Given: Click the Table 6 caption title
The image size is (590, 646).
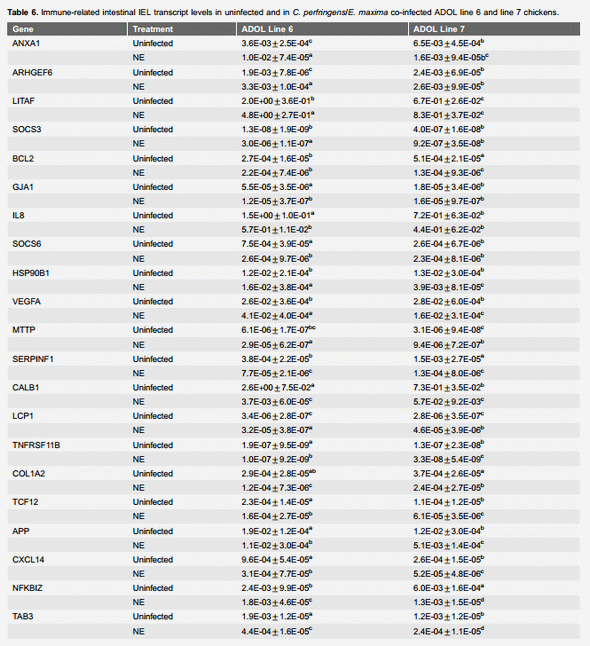Looking at the screenshot, I should [23, 12].
